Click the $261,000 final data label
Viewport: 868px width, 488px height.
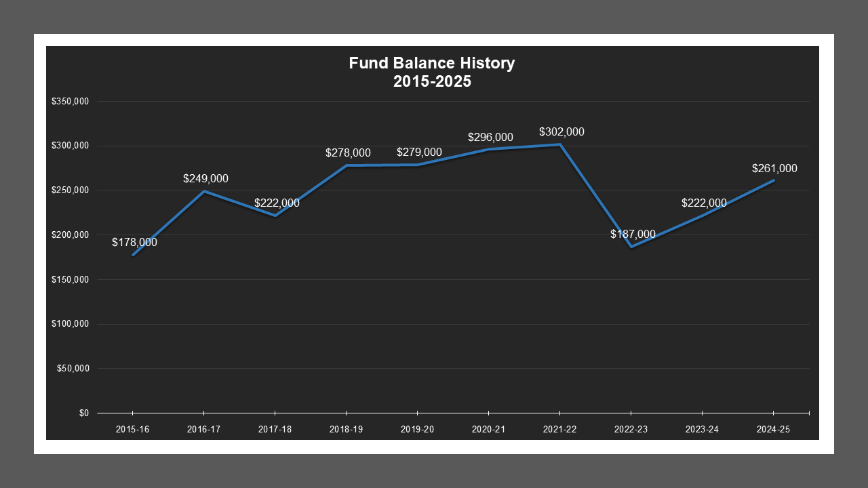[x=774, y=168]
